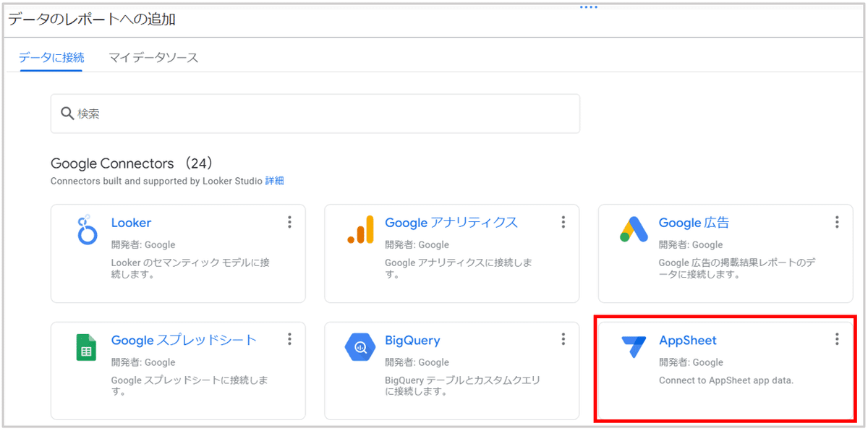Click 'データのレポートへの追加' panel title

pos(92,20)
